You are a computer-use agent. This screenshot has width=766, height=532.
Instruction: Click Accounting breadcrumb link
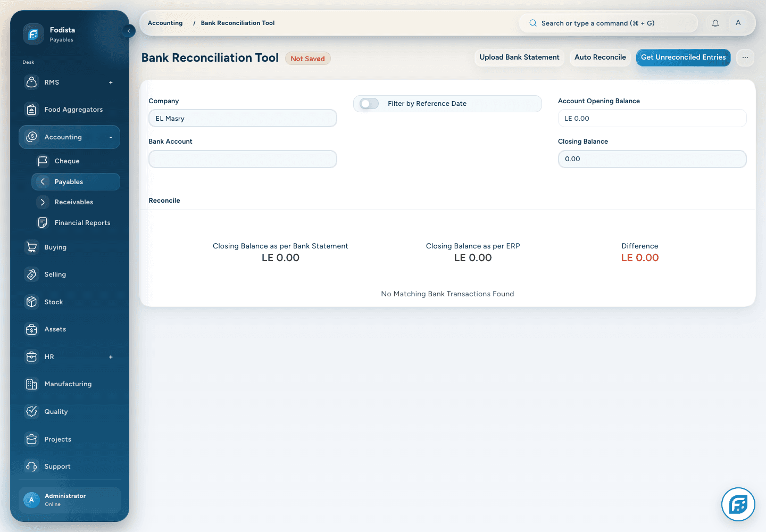pyautogui.click(x=165, y=23)
